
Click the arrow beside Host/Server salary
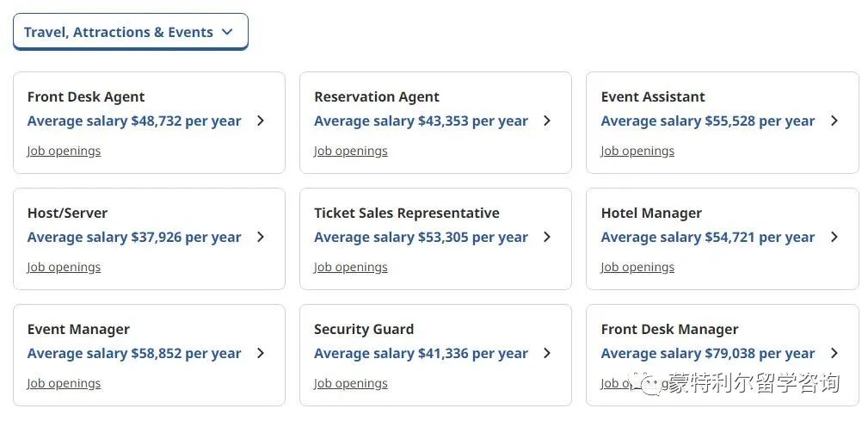point(261,237)
